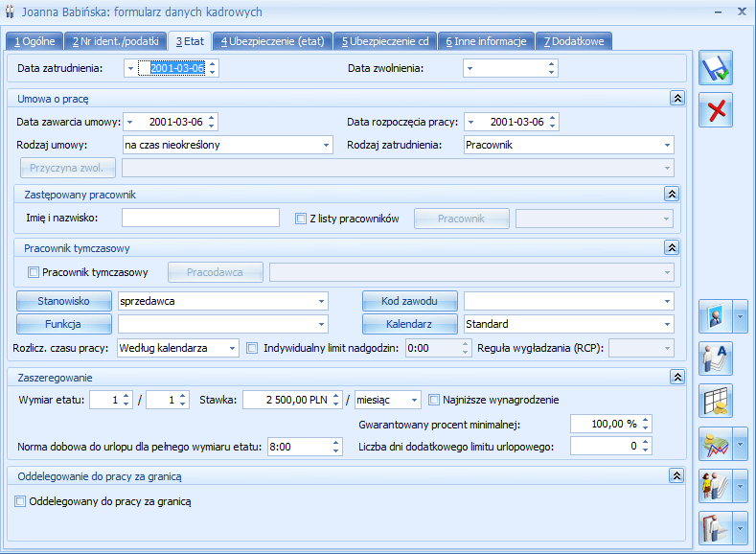
Task: Open the 5 Ubezpieczenie cd tab
Action: pyautogui.click(x=385, y=41)
